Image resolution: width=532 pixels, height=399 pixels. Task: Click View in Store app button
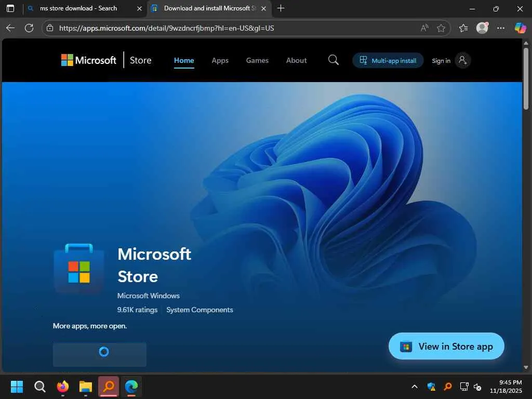point(446,346)
